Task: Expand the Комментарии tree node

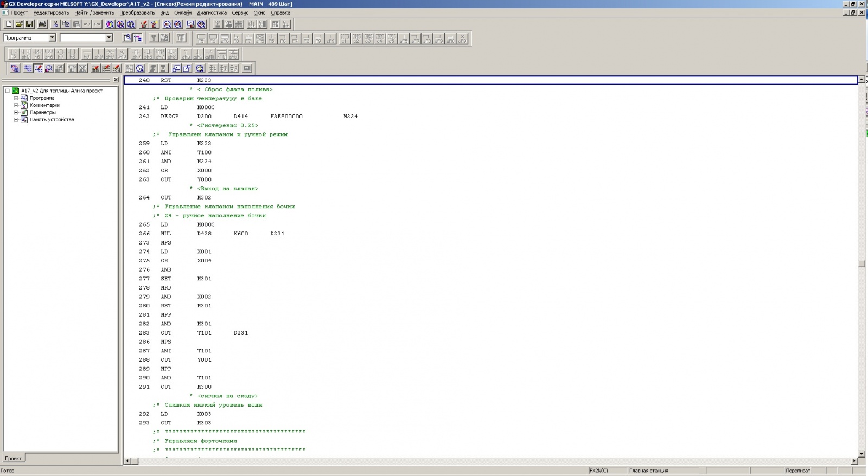Action: (x=16, y=105)
